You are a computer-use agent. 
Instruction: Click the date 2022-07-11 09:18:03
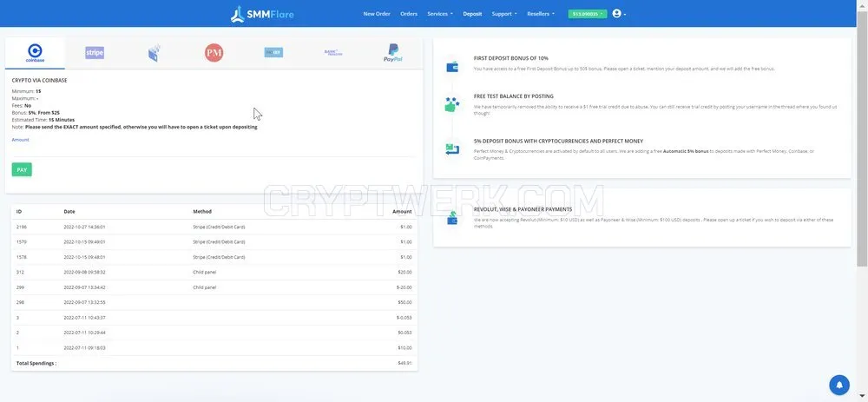click(84, 348)
